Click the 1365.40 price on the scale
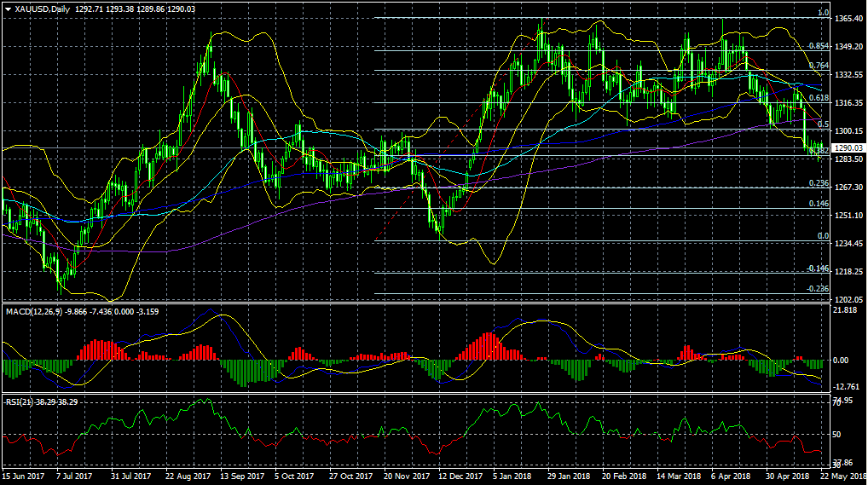The width and height of the screenshot is (868, 485). click(850, 19)
